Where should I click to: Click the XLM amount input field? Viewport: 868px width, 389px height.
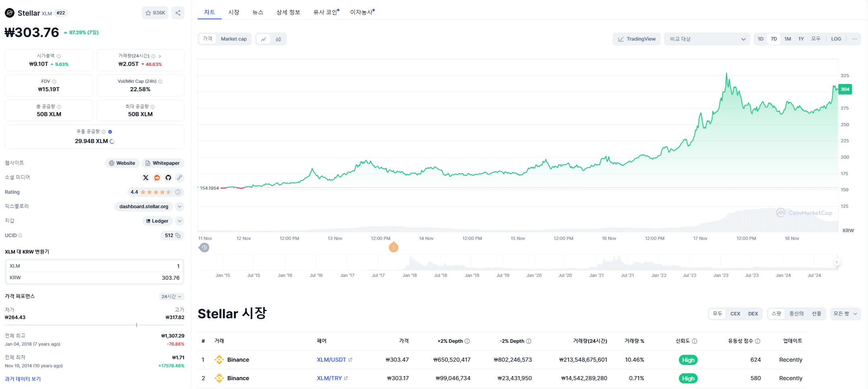(94, 266)
